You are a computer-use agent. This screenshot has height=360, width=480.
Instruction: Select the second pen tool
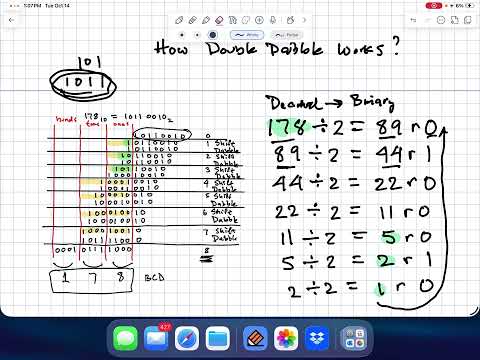[x=192, y=20]
